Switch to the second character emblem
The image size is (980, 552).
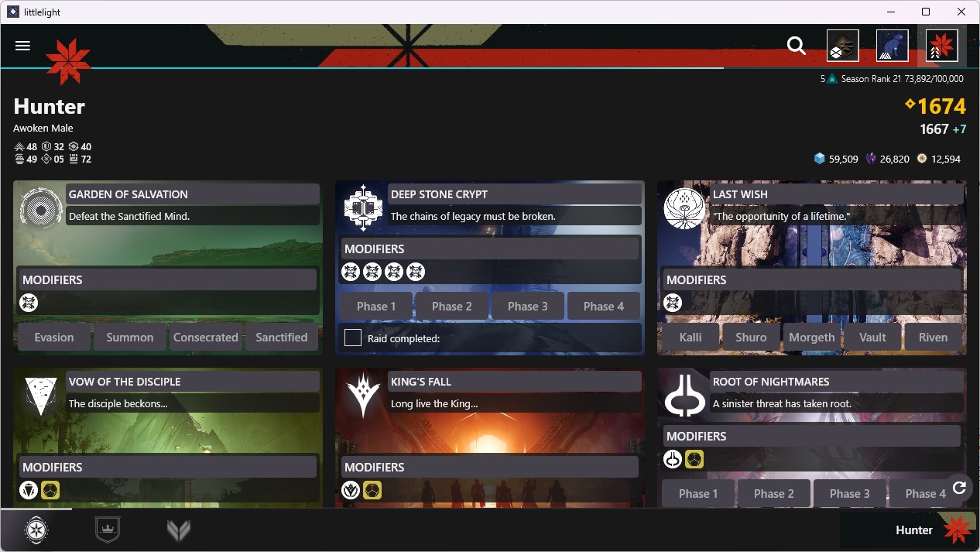tap(893, 46)
